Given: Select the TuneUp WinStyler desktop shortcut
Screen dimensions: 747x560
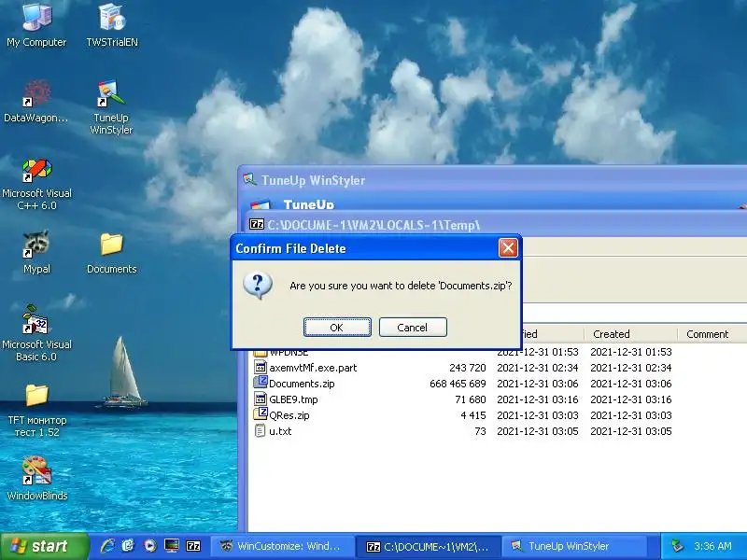Looking at the screenshot, I should tap(111, 107).
